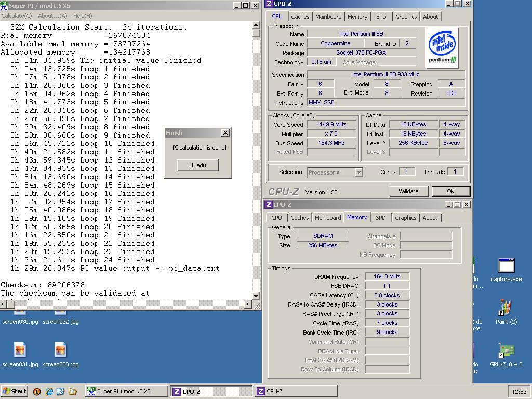Switch to Memory tab in upper CPU-Z
Viewport: 532px width, 399px height.
[357, 17]
